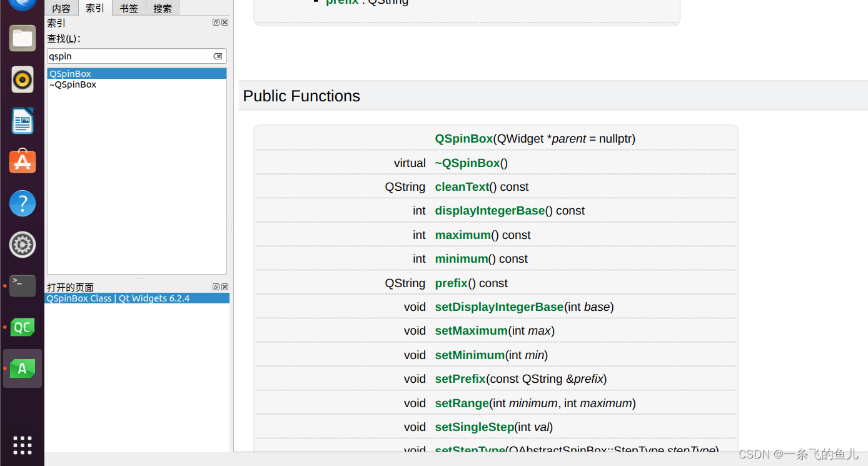Viewport: 868px width, 466px height.
Task: Select ~QSpinBox in the index list
Action: [x=137, y=84]
